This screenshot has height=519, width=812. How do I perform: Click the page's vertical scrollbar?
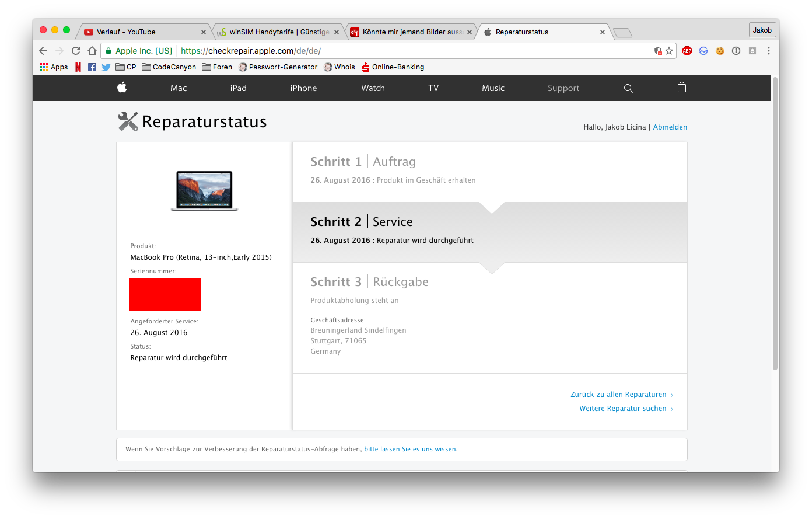tap(775, 222)
